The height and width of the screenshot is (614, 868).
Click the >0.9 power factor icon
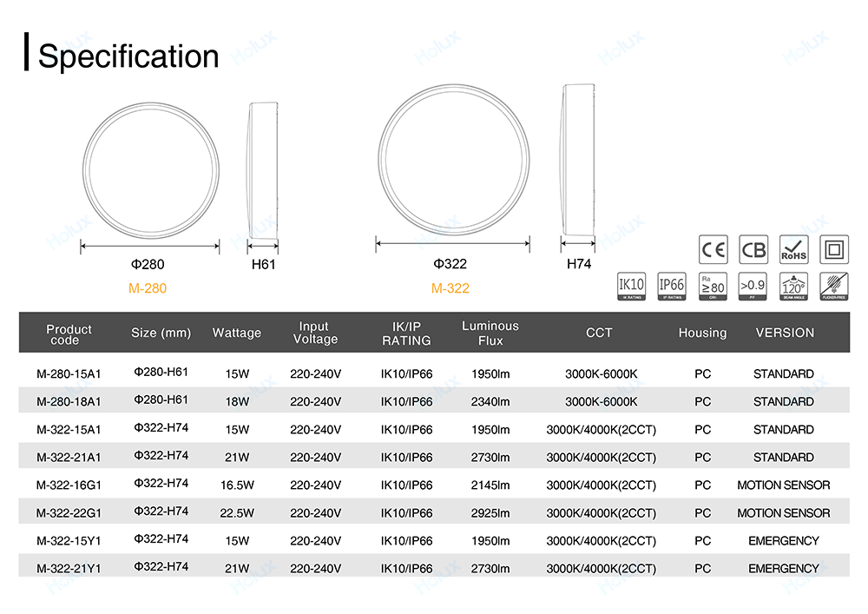pos(753,287)
